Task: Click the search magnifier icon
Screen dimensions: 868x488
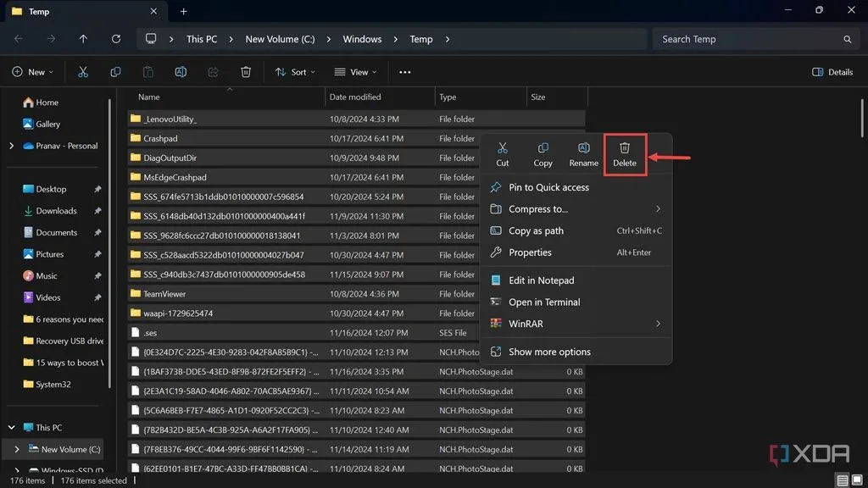Action: (x=847, y=39)
